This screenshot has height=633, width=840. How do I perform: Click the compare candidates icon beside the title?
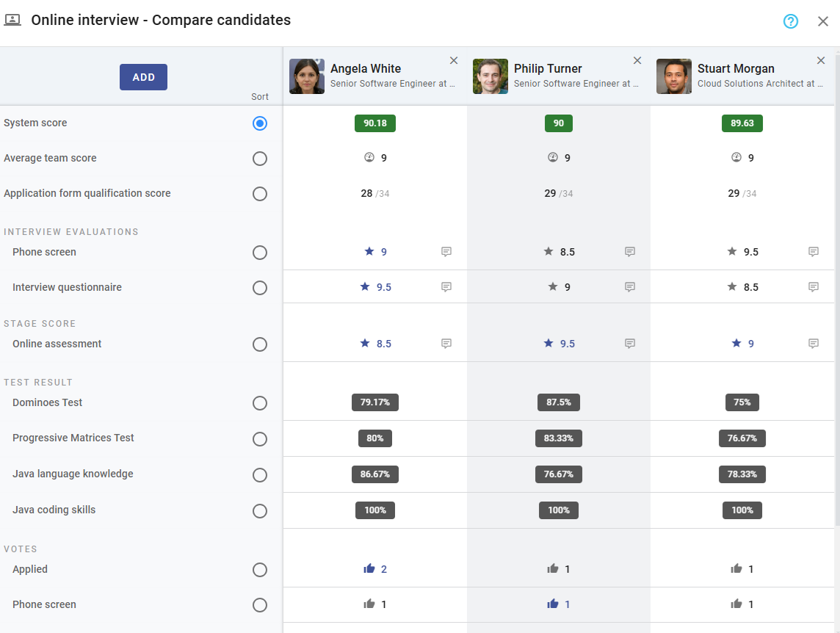12,20
